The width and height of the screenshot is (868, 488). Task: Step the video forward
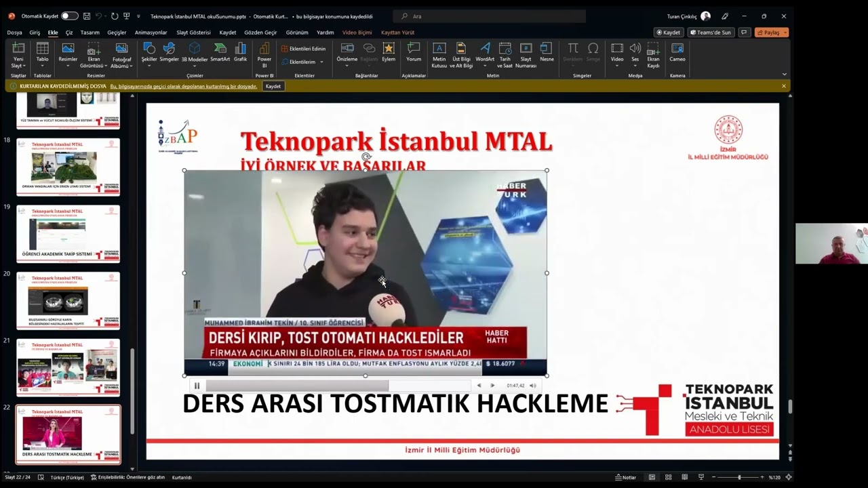pyautogui.click(x=492, y=386)
